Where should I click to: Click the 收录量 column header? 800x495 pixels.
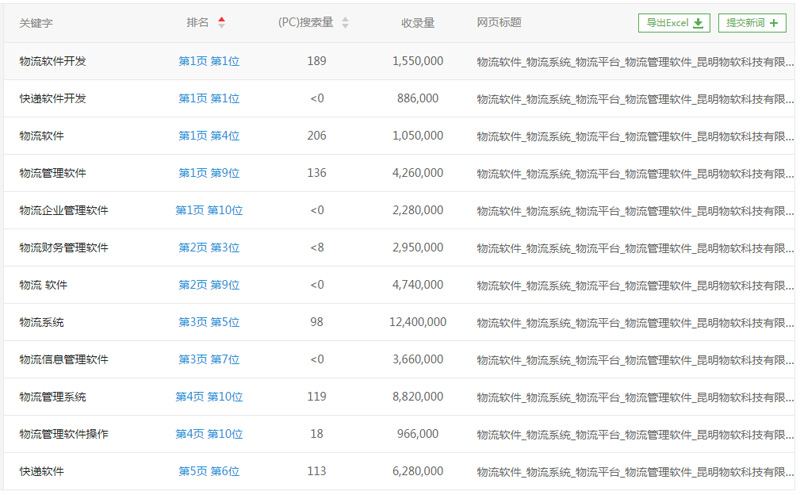point(417,23)
